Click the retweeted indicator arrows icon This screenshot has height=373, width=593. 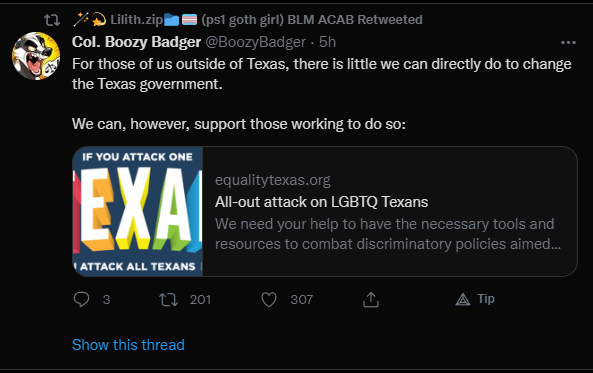[52, 20]
